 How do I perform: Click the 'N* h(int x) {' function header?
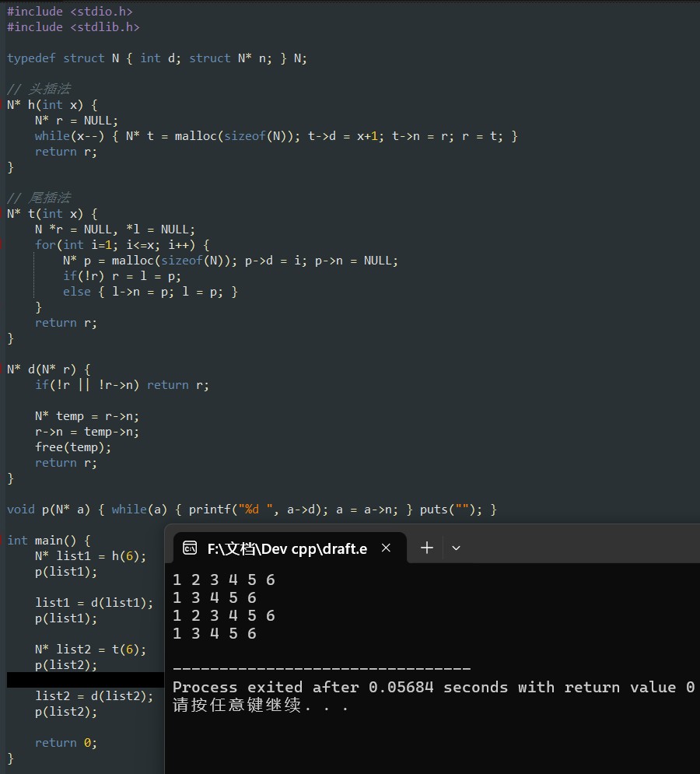(52, 105)
